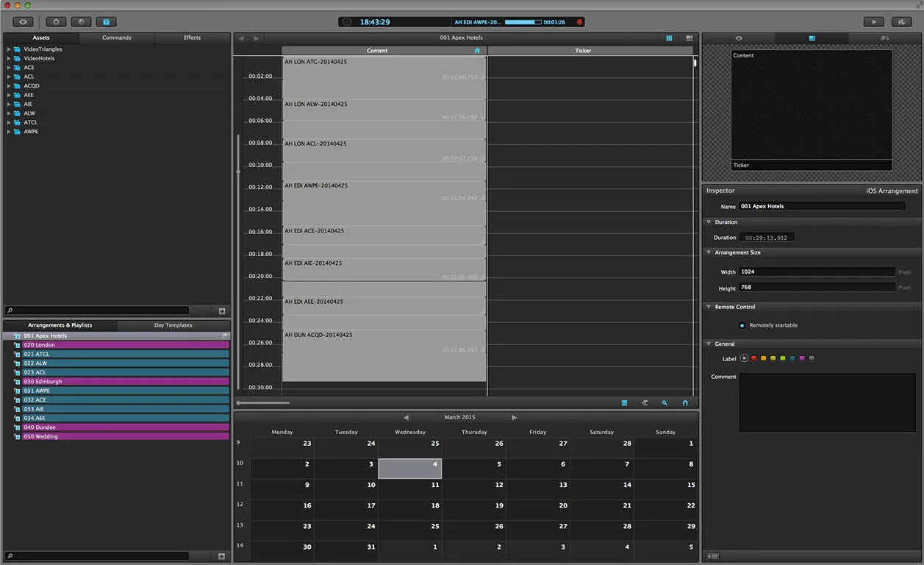Click the Width input field
This screenshot has width=924, height=565.
817,271
